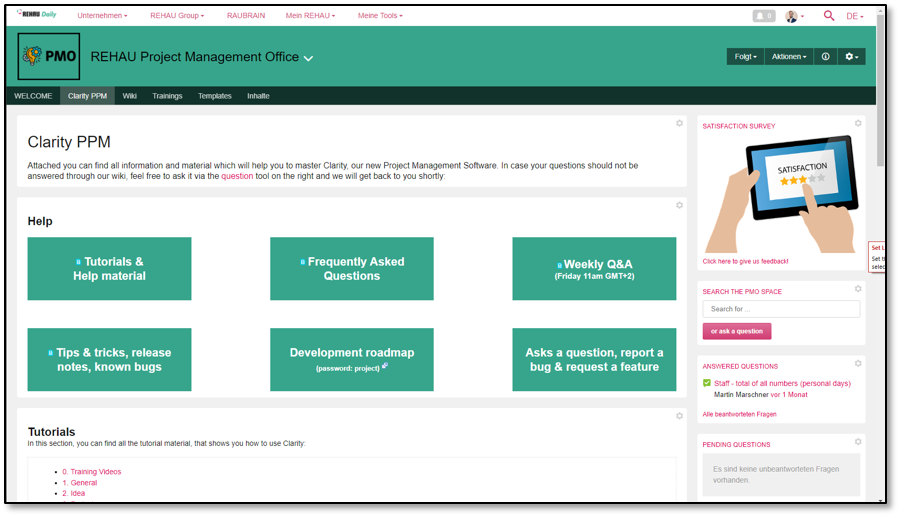Open the Trainings tab
This screenshot has width=900, height=517.
[167, 96]
